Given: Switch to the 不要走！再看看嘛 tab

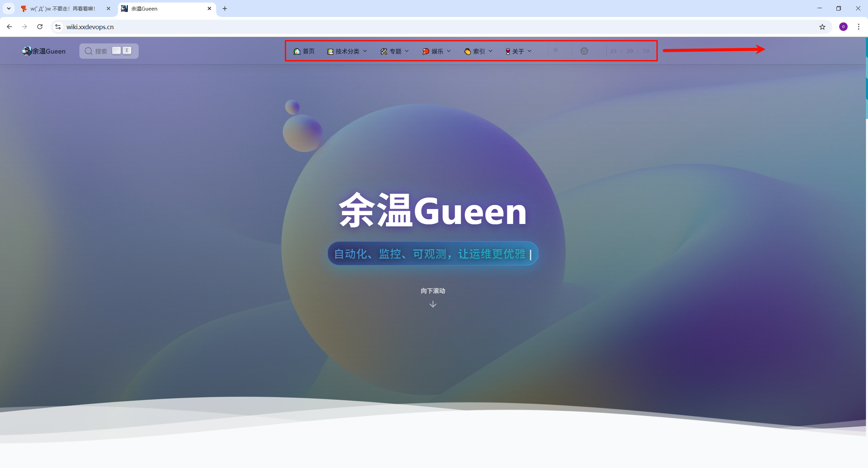Looking at the screenshot, I should coord(63,9).
